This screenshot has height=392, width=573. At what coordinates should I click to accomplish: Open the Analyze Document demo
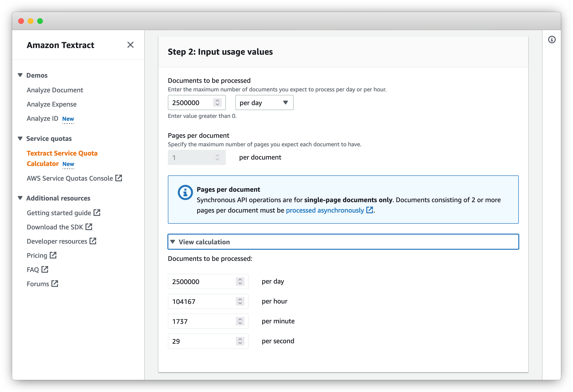point(55,90)
